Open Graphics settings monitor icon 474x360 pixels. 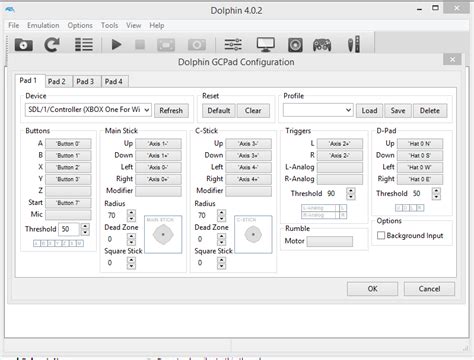(265, 44)
